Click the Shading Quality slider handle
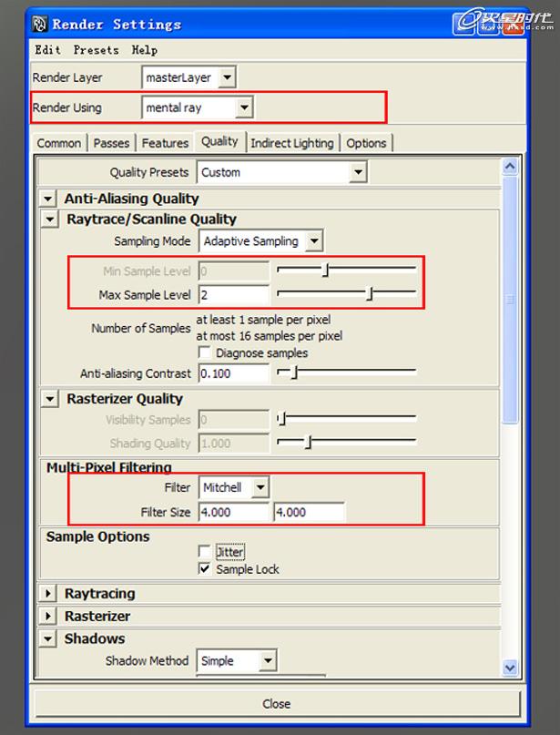The height and width of the screenshot is (735, 560). point(308,442)
